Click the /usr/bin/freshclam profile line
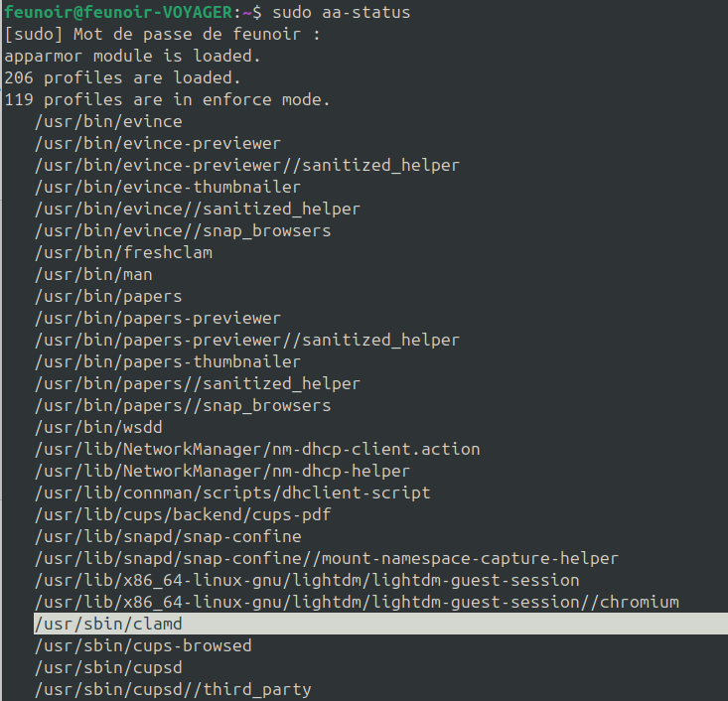Image resolution: width=728 pixels, height=701 pixels. pos(123,252)
